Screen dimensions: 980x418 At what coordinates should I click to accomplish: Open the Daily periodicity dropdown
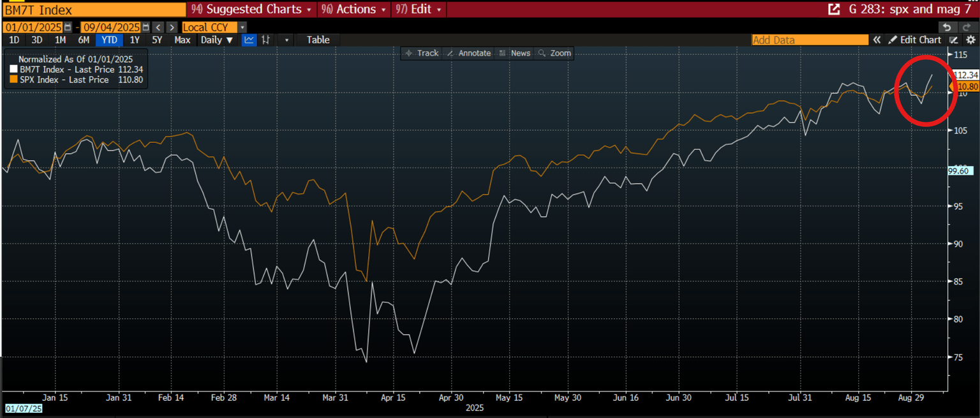[x=217, y=40]
